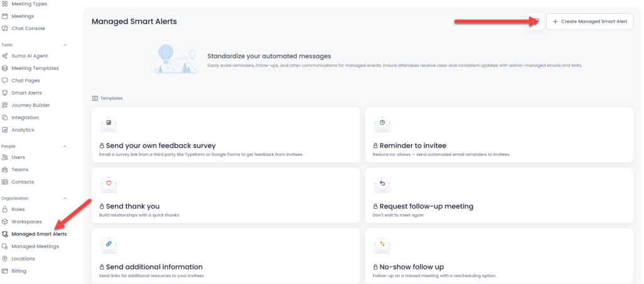Click the Sumo AI Agent sidebar icon
This screenshot has height=284, width=644.
point(5,56)
